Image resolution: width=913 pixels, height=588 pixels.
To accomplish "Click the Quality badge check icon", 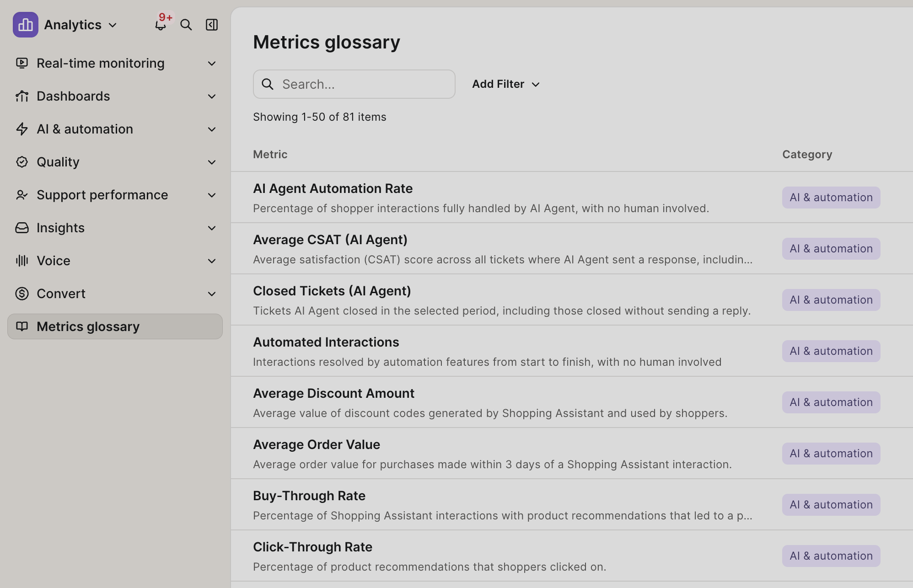I will coord(22,162).
